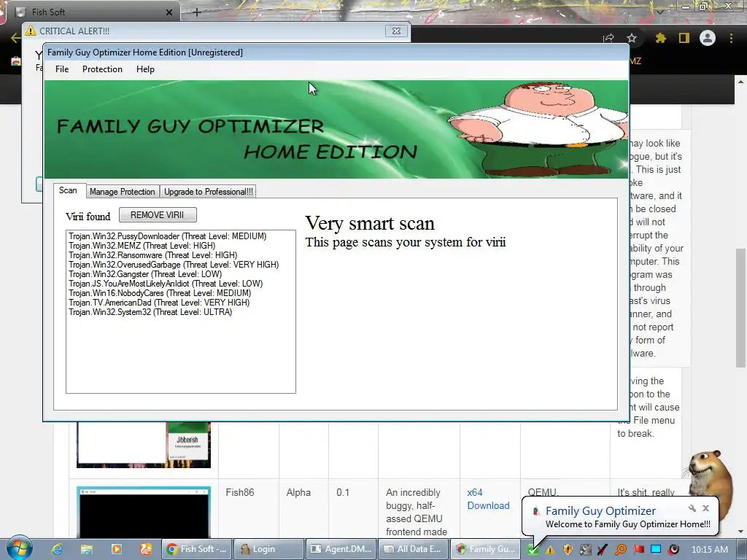The height and width of the screenshot is (560, 747).
Task: Switch to Agent.DM... taskbar button
Action: tap(340, 549)
